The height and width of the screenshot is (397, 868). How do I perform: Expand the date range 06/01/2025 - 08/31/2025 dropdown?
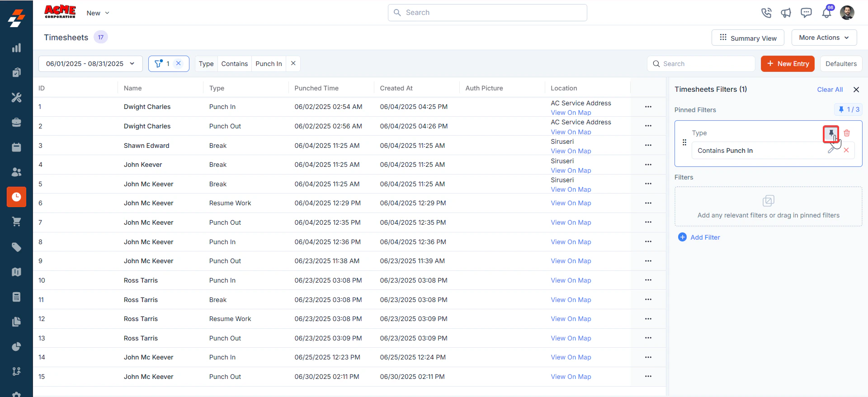[90, 64]
